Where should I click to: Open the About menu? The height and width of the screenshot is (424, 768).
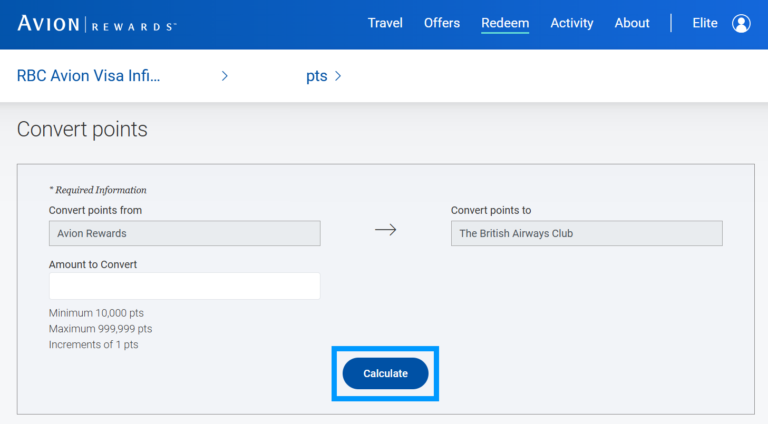pyautogui.click(x=632, y=23)
